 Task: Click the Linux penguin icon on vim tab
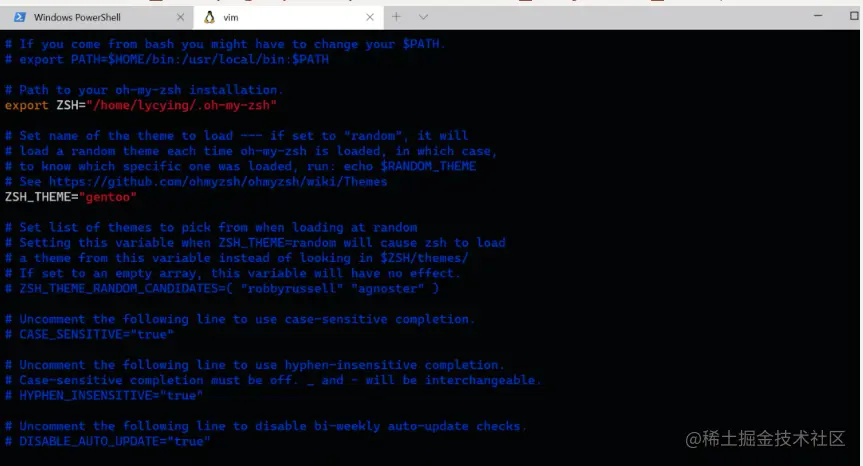click(x=209, y=17)
